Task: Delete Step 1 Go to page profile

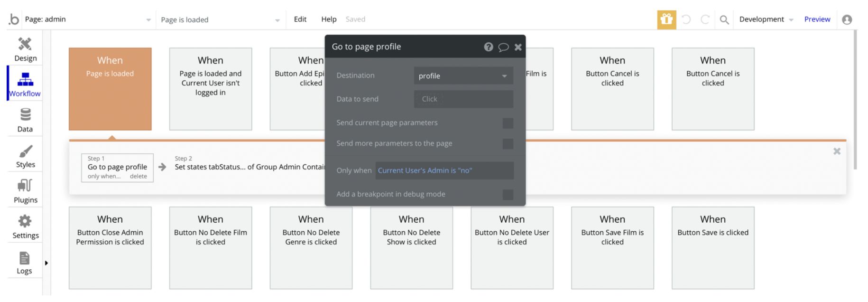Action: pos(139,176)
